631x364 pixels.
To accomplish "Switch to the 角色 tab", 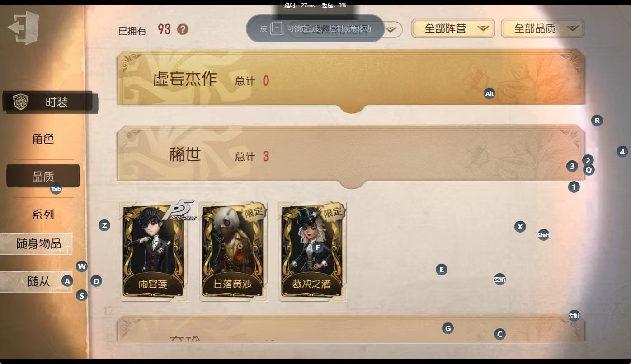I will pos(43,139).
